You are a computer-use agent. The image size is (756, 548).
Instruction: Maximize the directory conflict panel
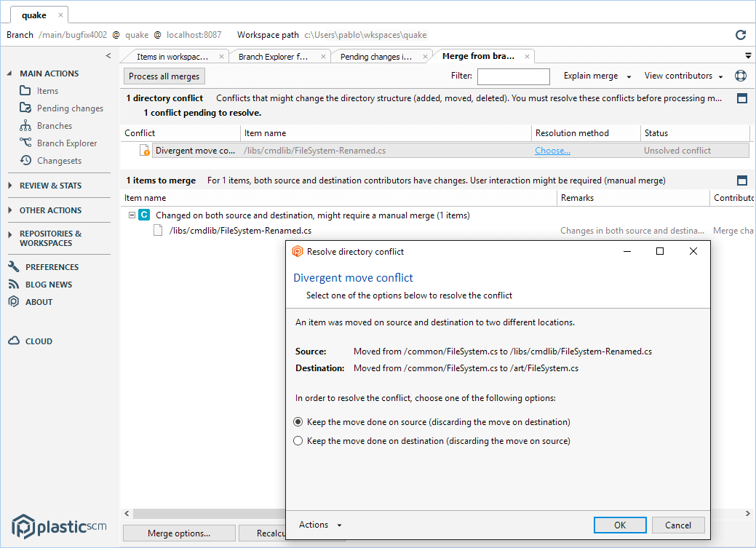(x=742, y=98)
